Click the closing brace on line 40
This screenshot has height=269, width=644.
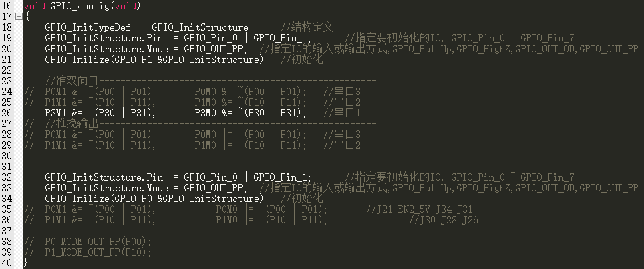[x=26, y=263]
